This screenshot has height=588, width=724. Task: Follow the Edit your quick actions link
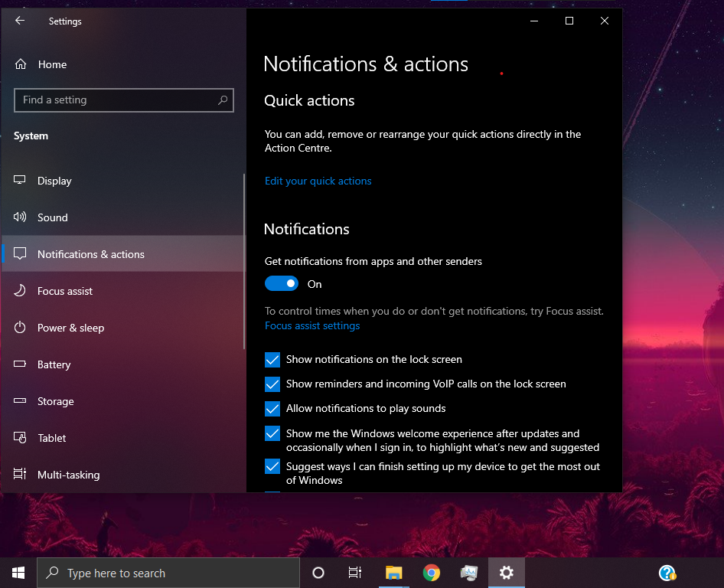pyautogui.click(x=318, y=181)
